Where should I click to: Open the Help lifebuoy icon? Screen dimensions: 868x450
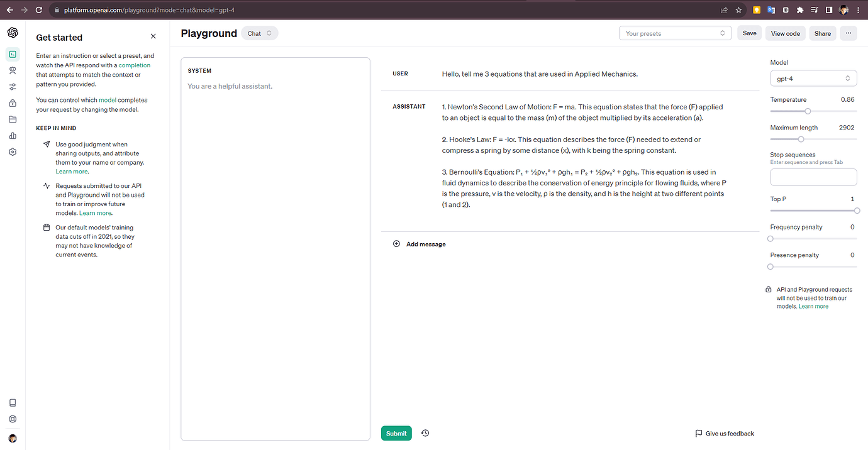pos(13,419)
